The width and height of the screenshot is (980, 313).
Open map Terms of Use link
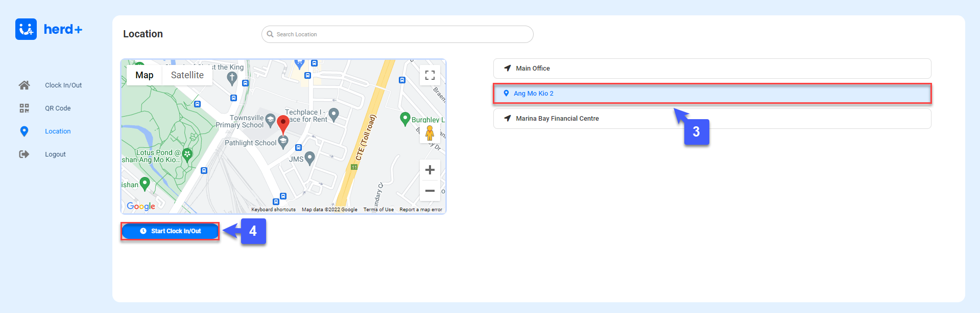click(378, 210)
